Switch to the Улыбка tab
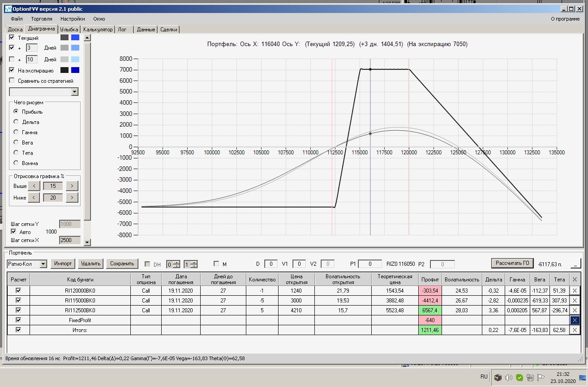 coord(69,30)
